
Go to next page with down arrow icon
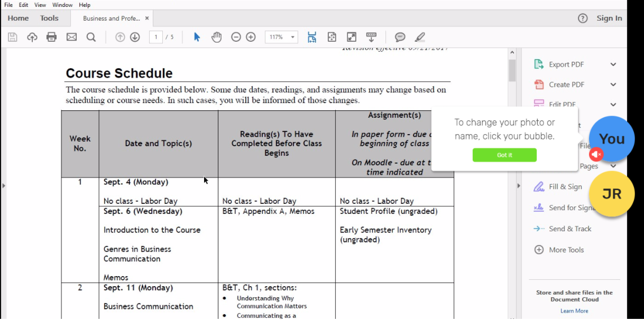[135, 37]
